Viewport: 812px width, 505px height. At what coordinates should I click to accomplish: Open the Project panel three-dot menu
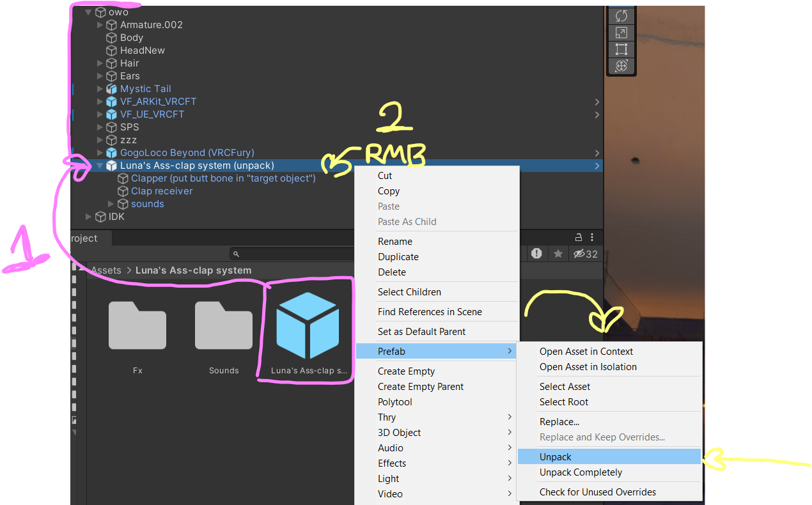point(592,237)
